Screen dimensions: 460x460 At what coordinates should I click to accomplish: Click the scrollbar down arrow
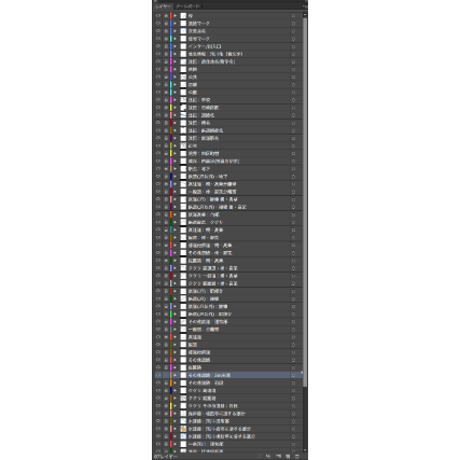pyautogui.click(x=305, y=450)
